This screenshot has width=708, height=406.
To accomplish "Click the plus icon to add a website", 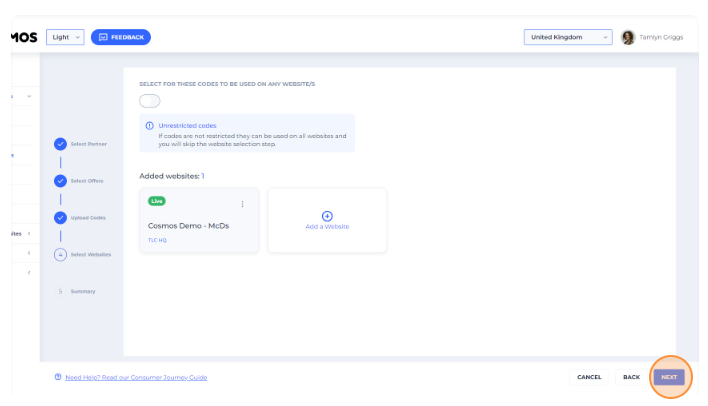I will (327, 216).
